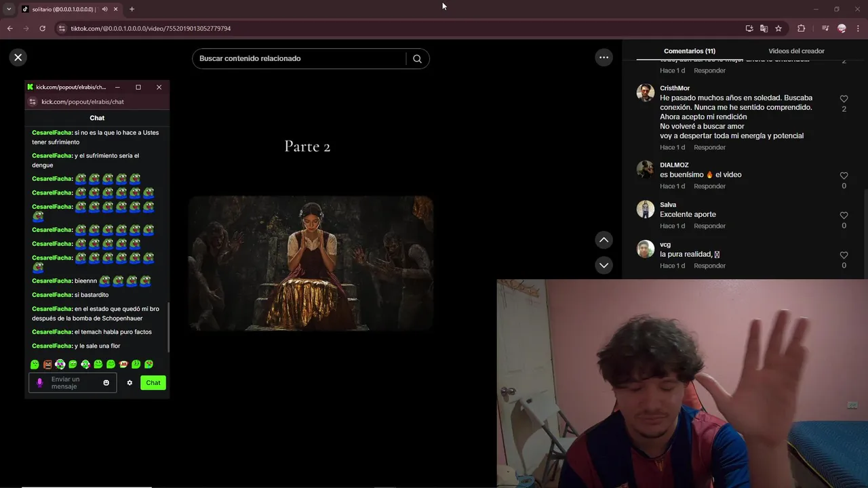
Task: Like DIALMOZ's comment with heart icon
Action: click(x=844, y=176)
